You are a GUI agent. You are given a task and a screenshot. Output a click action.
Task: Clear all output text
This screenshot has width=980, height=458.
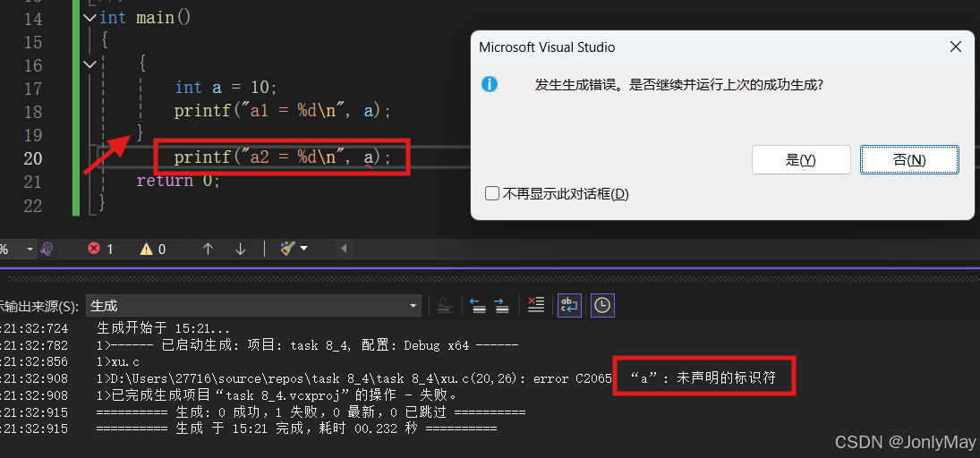[x=536, y=305]
